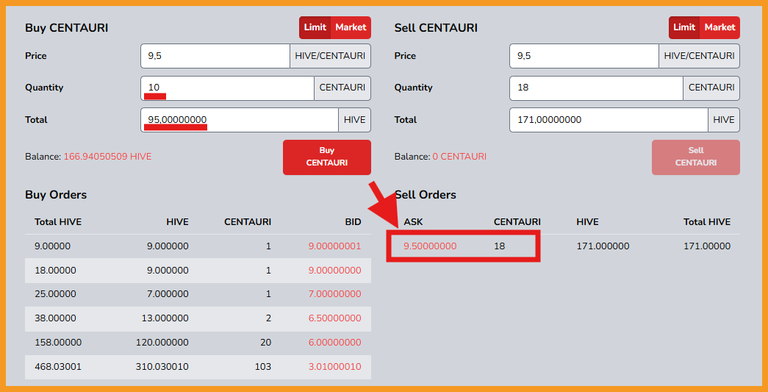Select the bid price 3.01000010

click(335, 367)
